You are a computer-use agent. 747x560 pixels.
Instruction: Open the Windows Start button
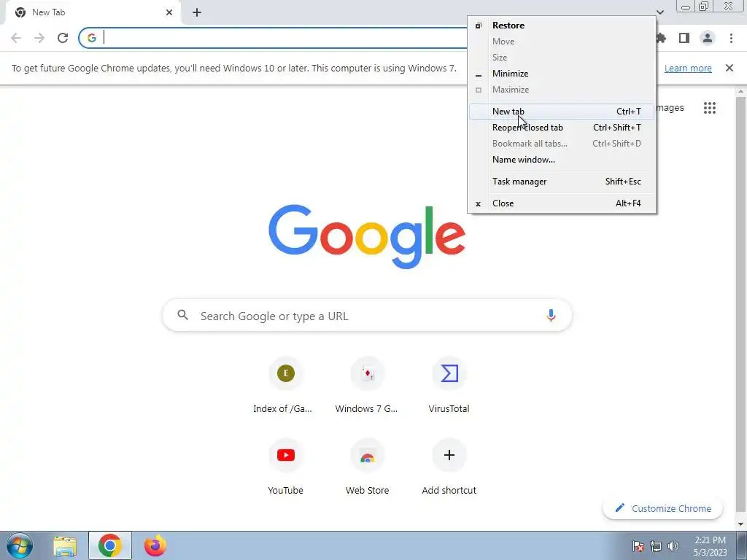tap(20, 545)
